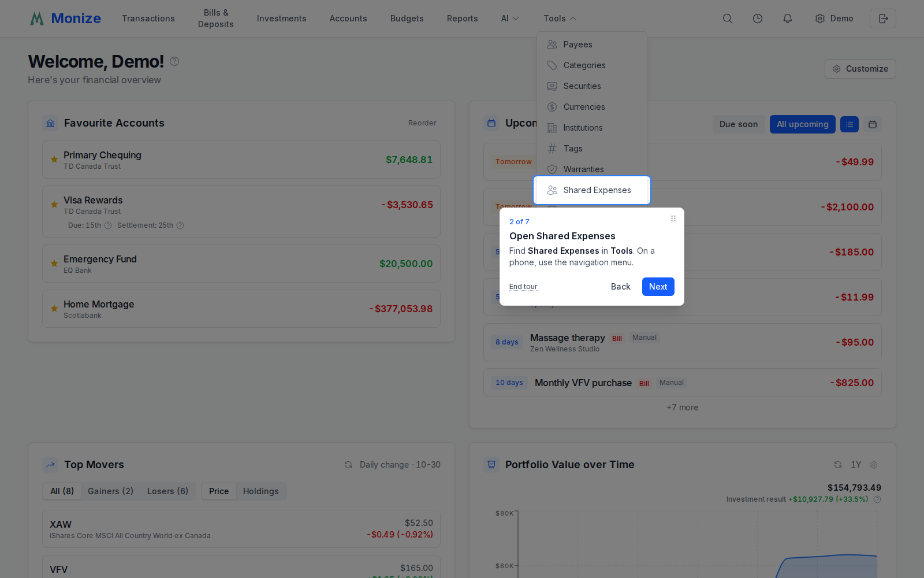
Task: Click the Tags hash icon
Action: (x=552, y=149)
